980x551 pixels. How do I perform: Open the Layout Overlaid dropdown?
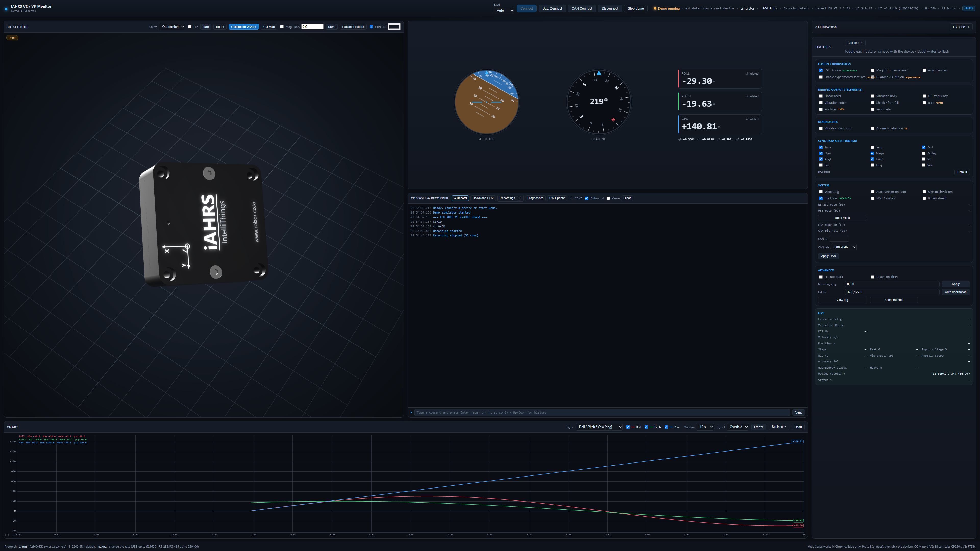point(738,427)
